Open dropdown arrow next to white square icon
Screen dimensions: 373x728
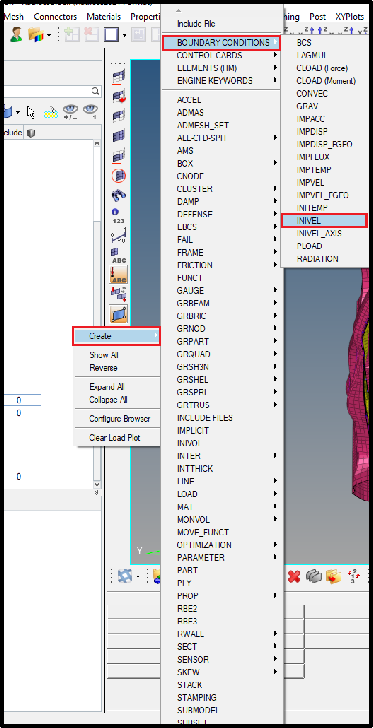124,35
